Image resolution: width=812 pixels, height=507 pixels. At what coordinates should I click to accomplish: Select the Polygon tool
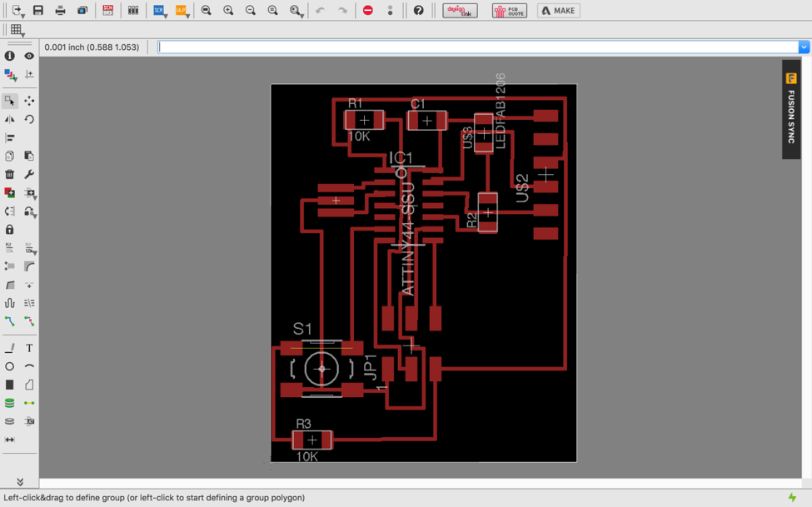click(x=29, y=385)
